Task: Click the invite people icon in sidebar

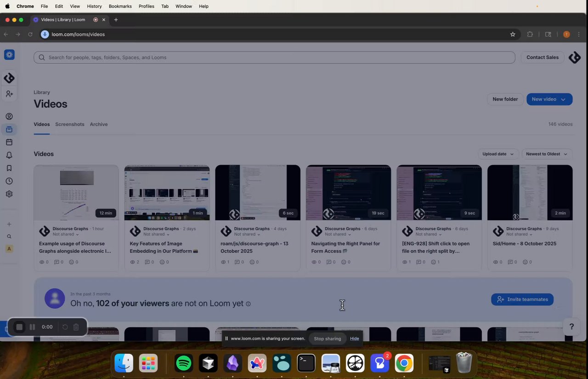Action: [9, 94]
